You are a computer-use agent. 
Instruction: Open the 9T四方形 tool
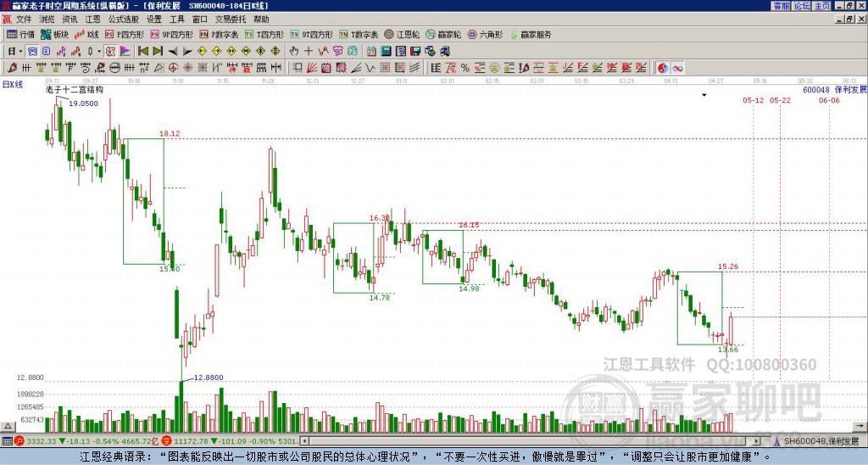tap(312, 34)
